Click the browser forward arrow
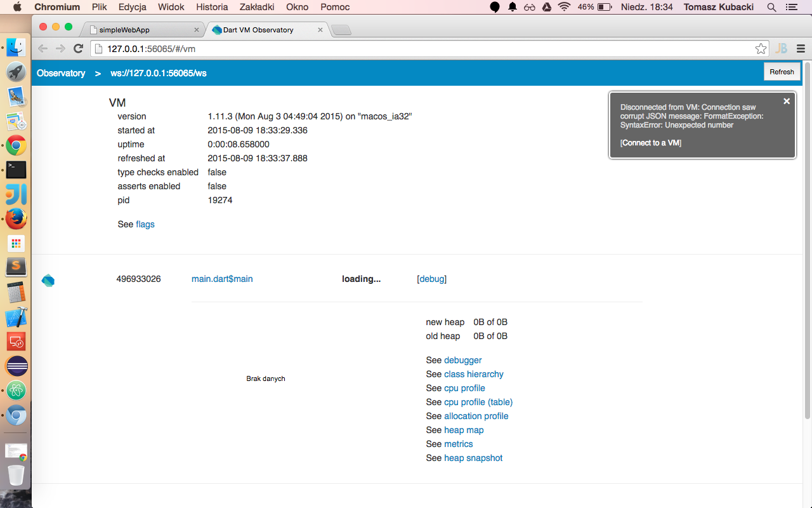This screenshot has height=508, width=812. (x=60, y=48)
